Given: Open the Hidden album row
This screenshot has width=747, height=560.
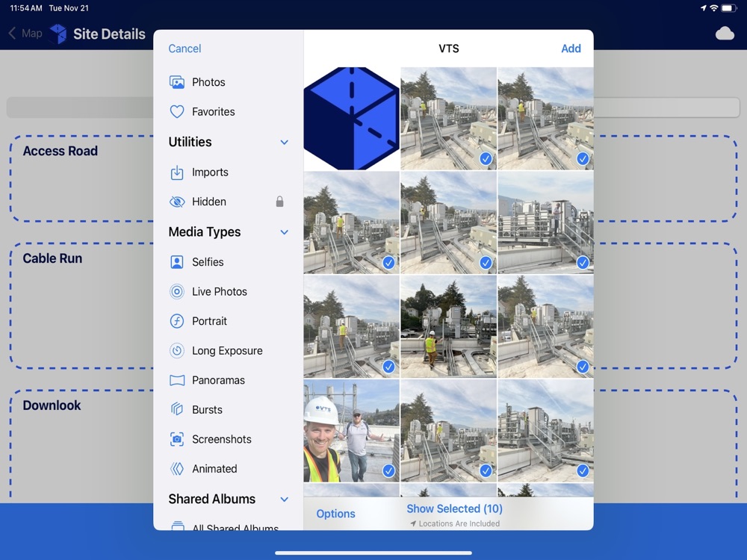Looking at the screenshot, I should click(x=228, y=202).
